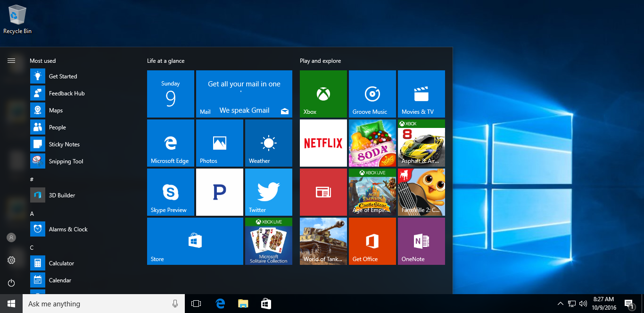Click the Windows Start button

click(11, 304)
